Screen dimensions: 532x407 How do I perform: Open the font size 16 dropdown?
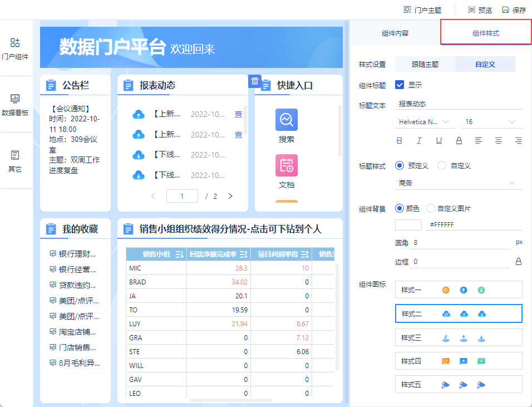[491, 122]
